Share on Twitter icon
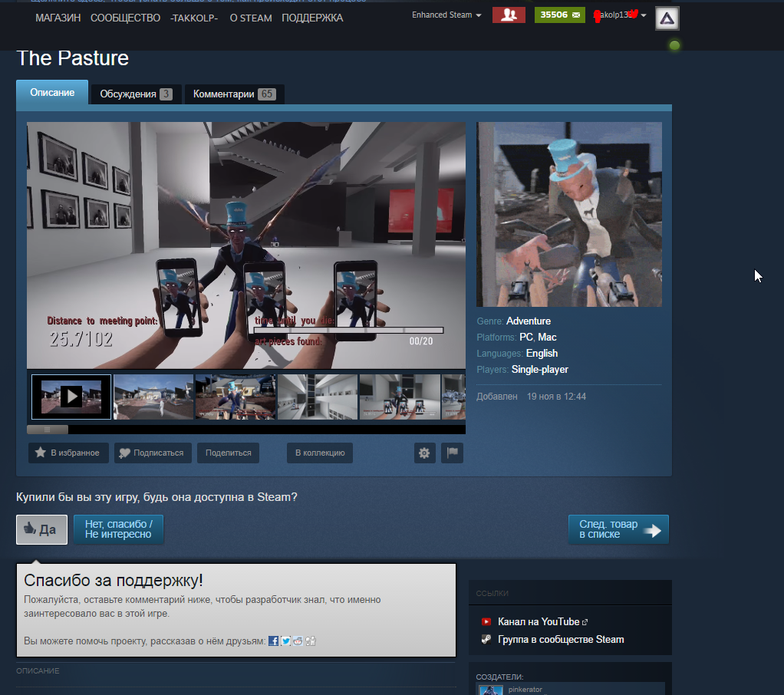Viewport: 784px width, 695px height. [x=285, y=641]
